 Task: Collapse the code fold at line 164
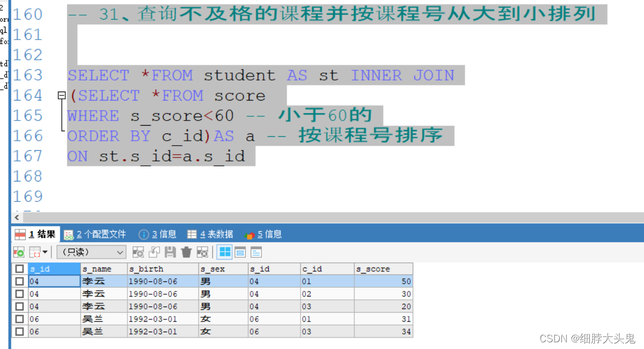click(x=61, y=95)
